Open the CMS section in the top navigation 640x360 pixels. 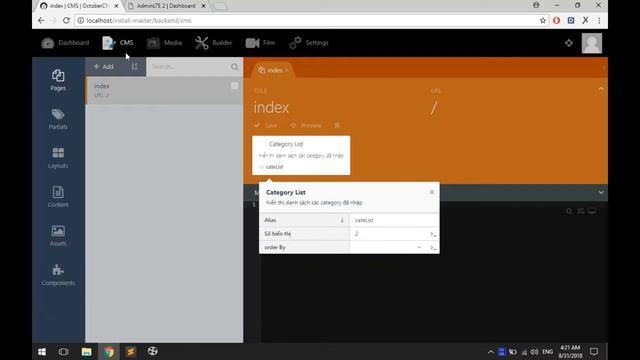click(118, 43)
